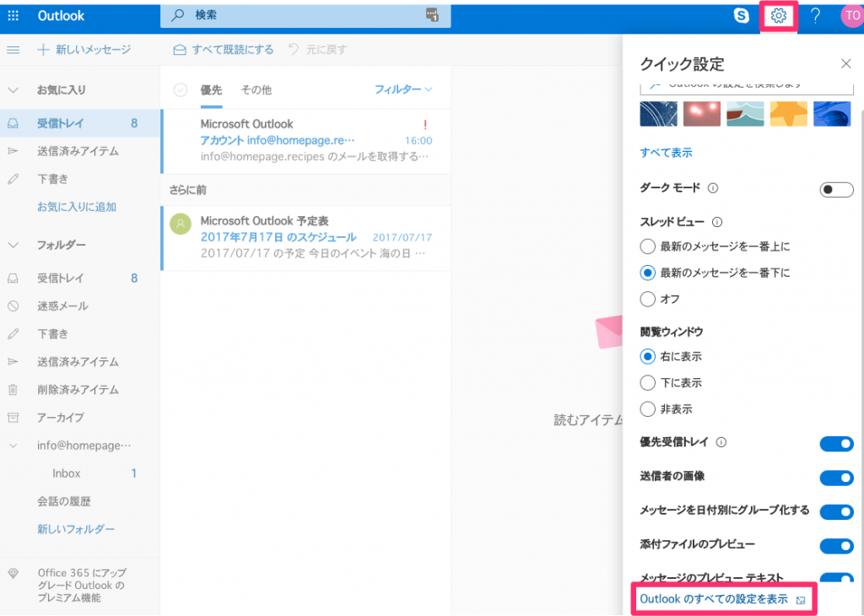Open the フィルター dropdown
This screenshot has width=864, height=616.
point(402,89)
